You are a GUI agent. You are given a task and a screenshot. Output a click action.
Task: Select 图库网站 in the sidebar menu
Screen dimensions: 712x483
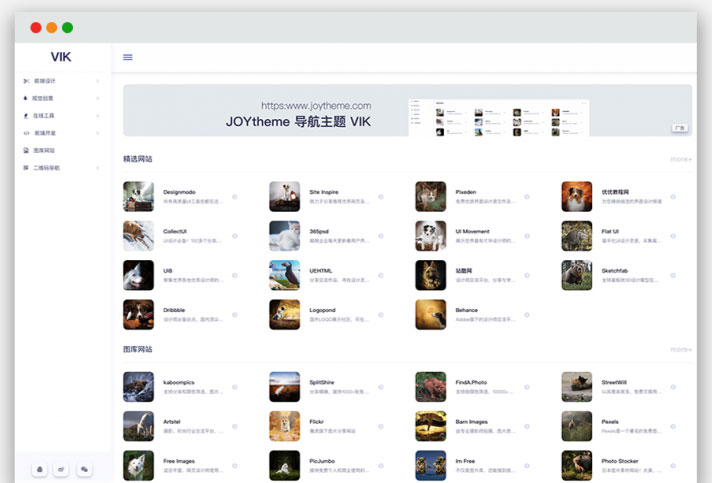[x=46, y=150]
